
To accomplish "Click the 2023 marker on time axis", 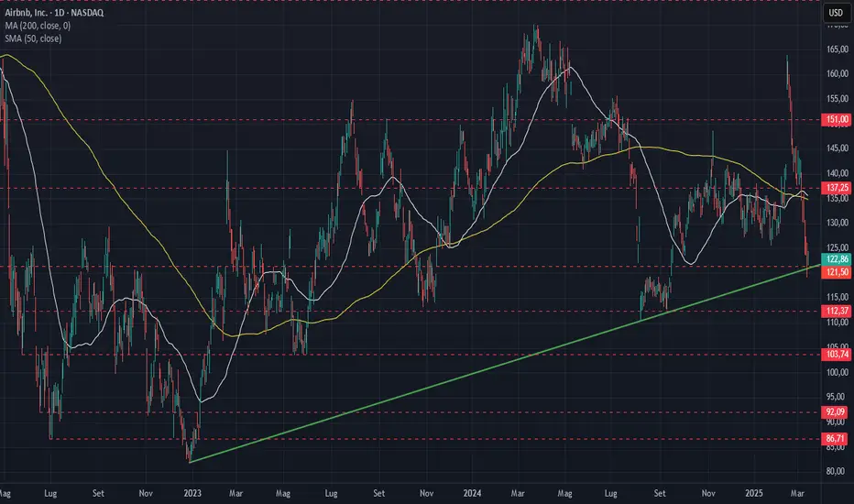I will pyautogui.click(x=192, y=493).
